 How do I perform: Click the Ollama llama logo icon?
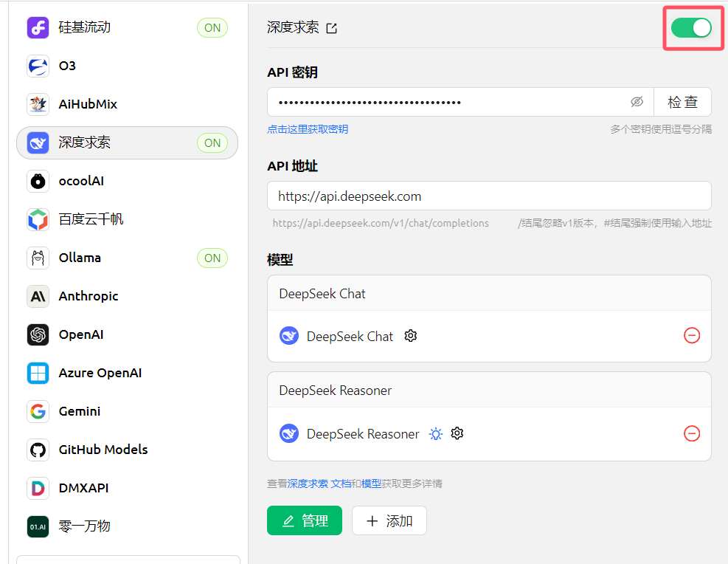[38, 258]
